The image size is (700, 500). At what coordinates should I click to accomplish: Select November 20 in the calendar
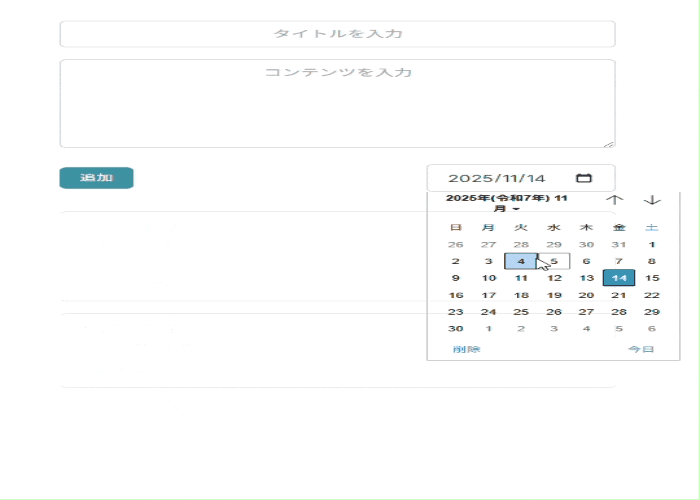click(x=586, y=295)
